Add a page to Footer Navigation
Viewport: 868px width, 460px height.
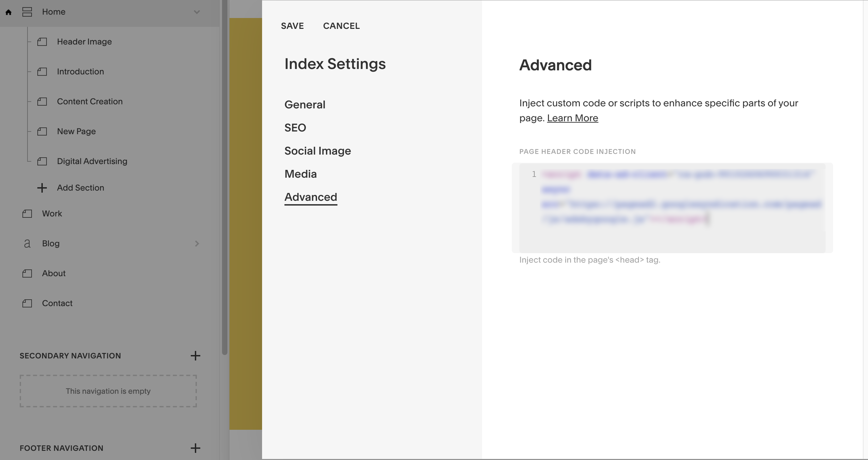(x=195, y=448)
